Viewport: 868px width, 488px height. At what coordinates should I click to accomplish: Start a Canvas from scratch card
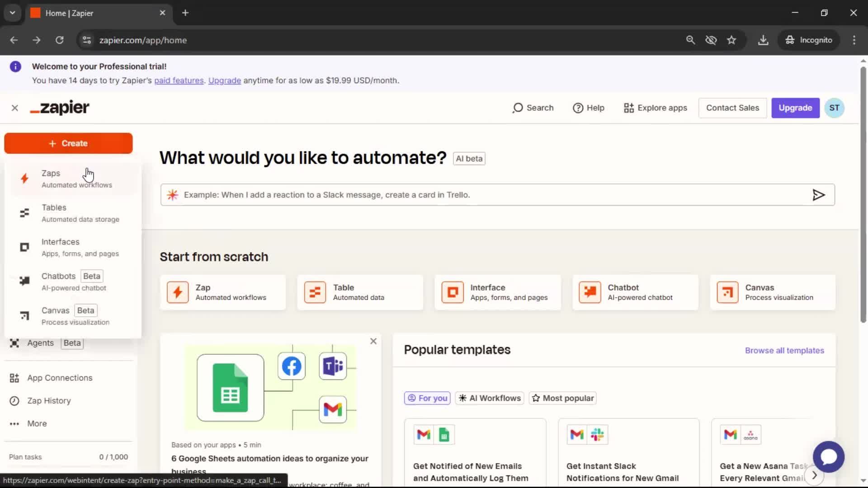point(773,292)
